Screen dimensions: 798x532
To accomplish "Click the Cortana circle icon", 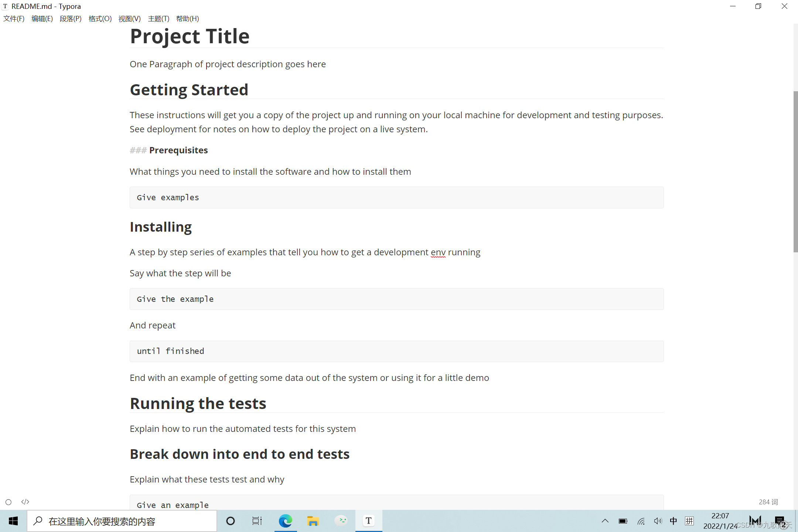I will coord(231,521).
